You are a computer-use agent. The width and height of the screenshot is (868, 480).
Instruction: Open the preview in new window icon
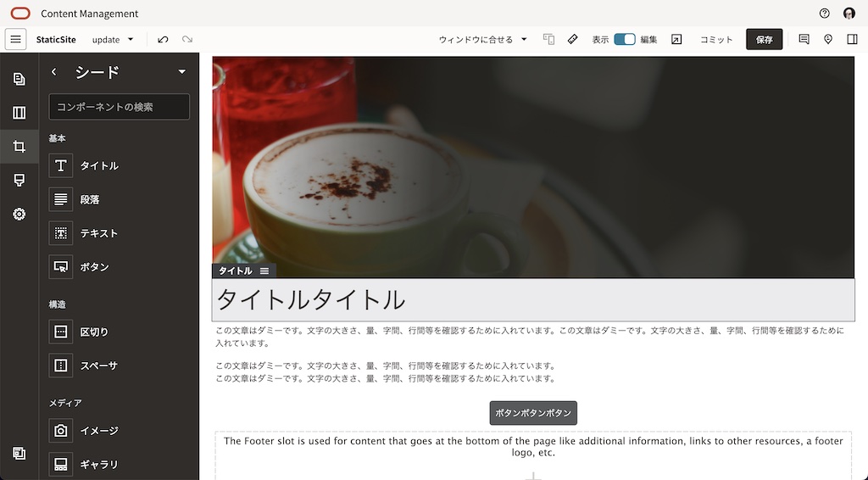coord(676,40)
